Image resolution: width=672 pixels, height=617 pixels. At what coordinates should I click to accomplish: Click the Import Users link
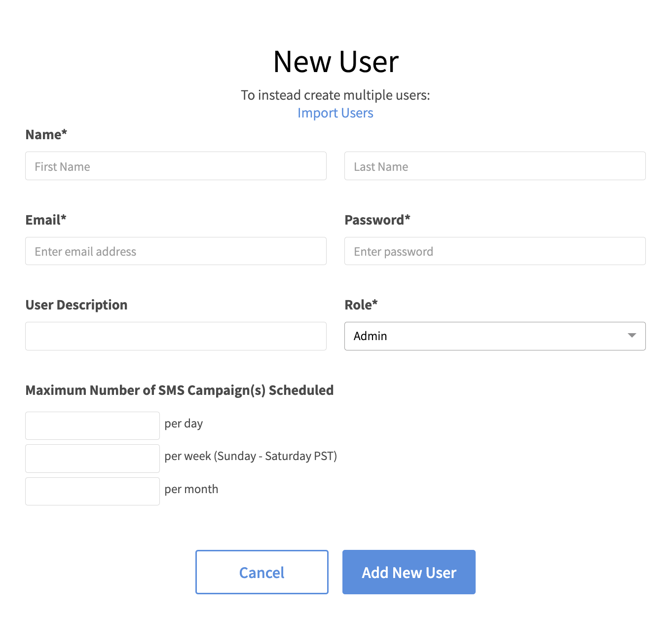pyautogui.click(x=336, y=113)
